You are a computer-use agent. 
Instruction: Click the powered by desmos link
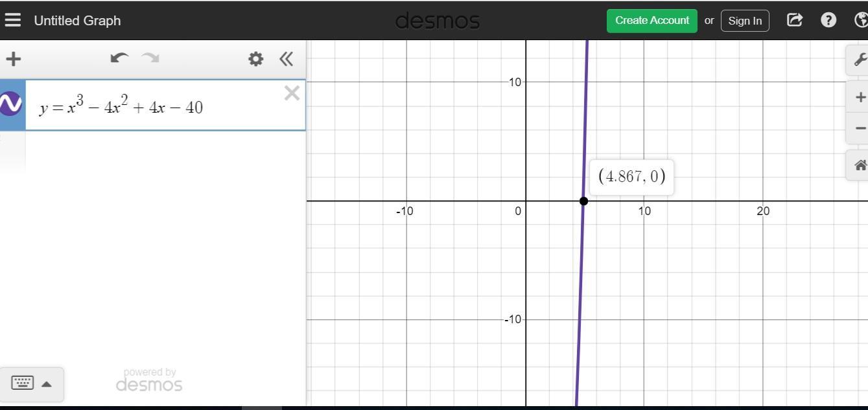tap(149, 380)
